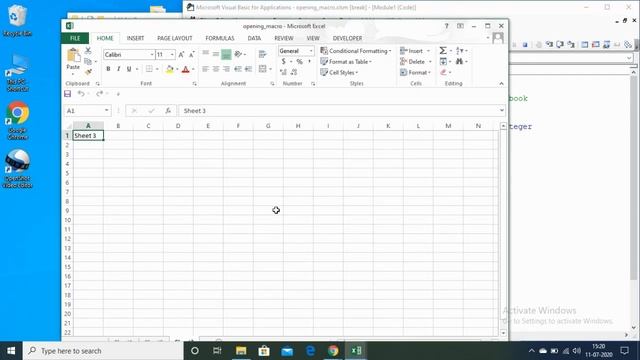Switch to the INSERT tab

point(135,38)
